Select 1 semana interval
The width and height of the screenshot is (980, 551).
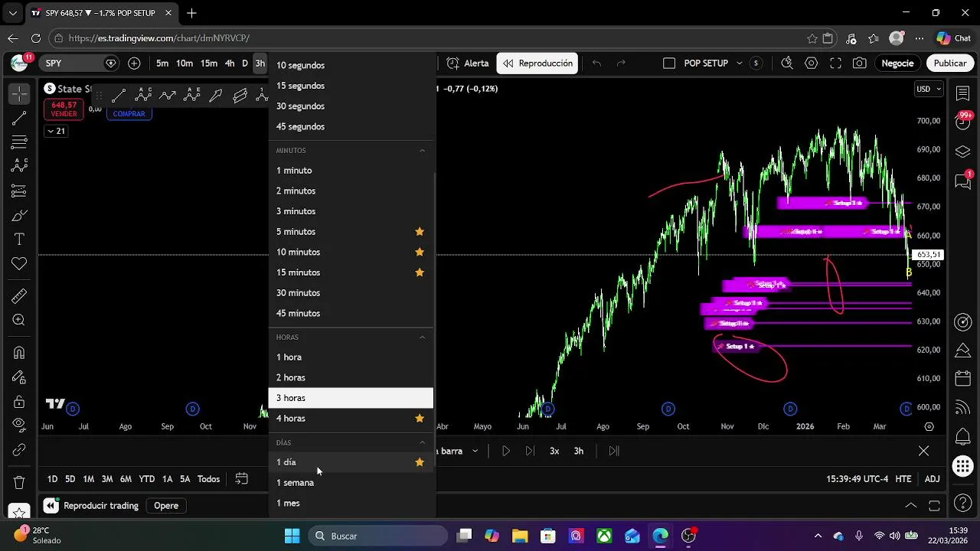click(x=351, y=483)
